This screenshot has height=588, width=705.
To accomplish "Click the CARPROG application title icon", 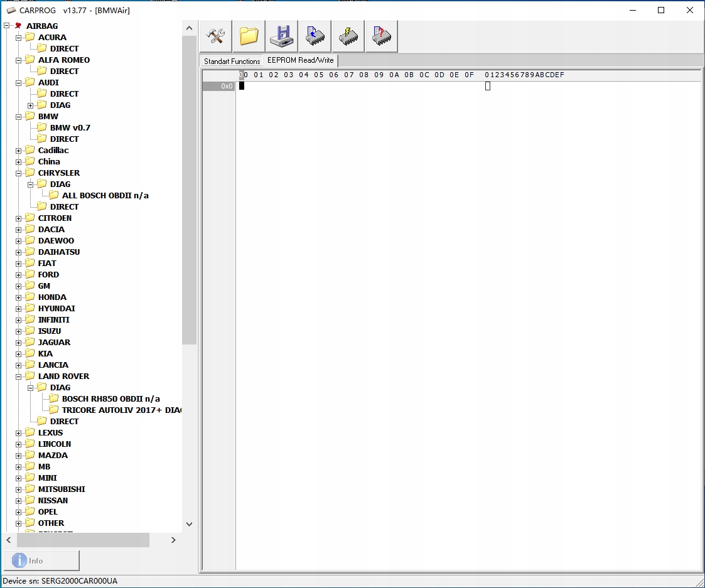I will [x=11, y=10].
